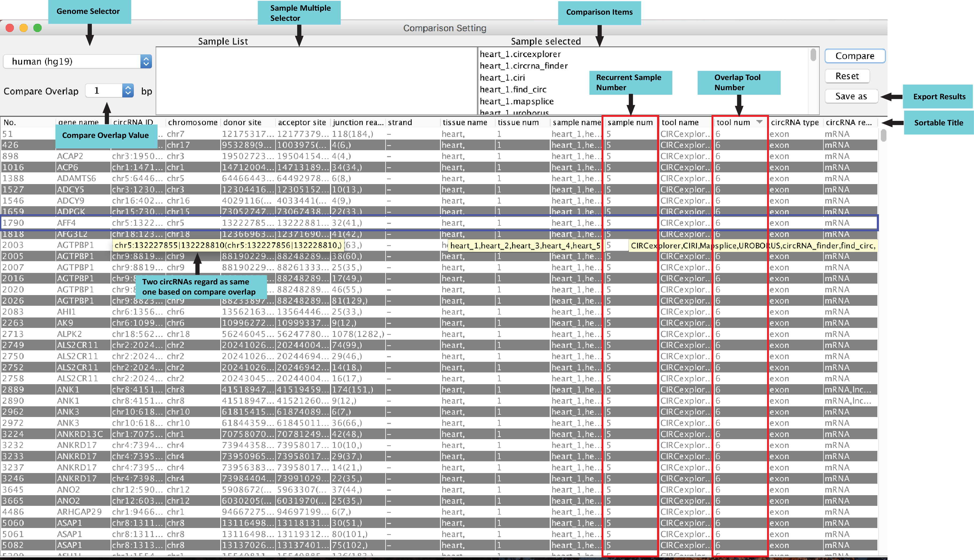Image resolution: width=974 pixels, height=560 pixels.
Task: Click the results table vertical scrollbar
Action: [x=883, y=135]
